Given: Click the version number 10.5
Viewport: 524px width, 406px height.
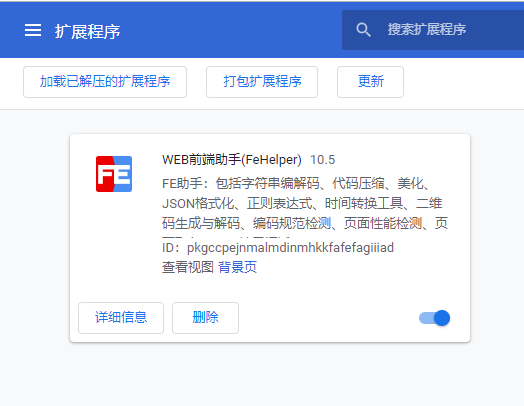Looking at the screenshot, I should click(322, 160).
